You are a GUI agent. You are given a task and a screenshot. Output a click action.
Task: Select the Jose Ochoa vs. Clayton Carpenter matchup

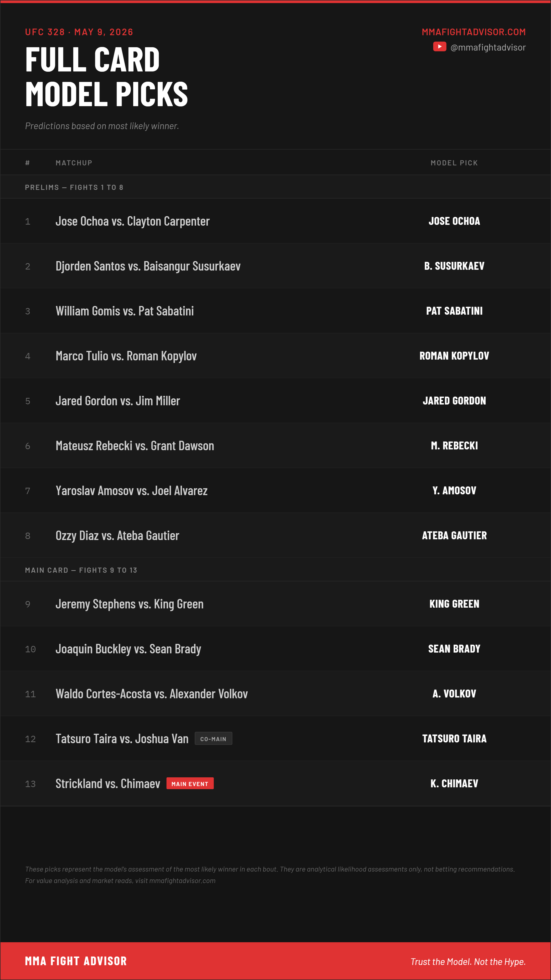coord(132,221)
